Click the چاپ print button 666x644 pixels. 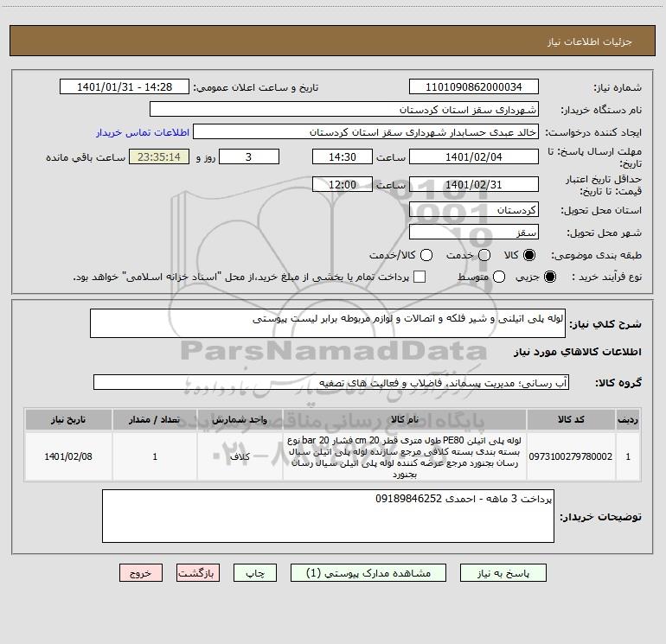tap(255, 573)
